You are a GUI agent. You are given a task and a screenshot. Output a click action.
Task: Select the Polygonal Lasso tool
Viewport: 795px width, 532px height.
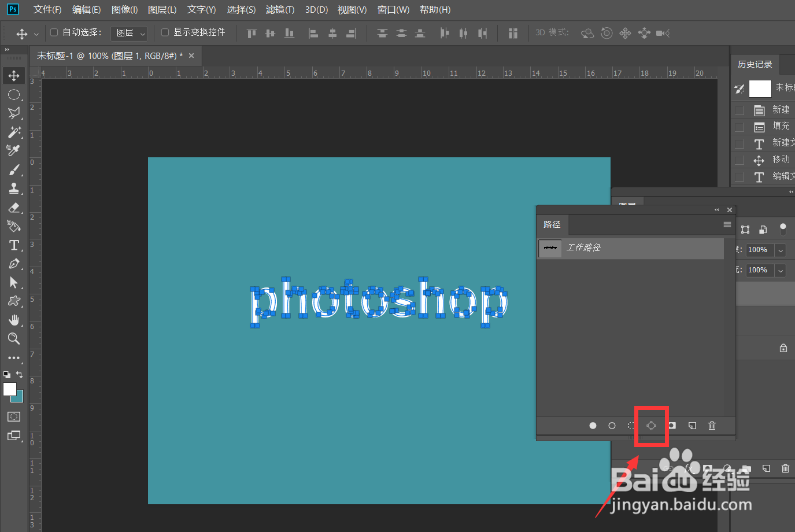(14, 113)
